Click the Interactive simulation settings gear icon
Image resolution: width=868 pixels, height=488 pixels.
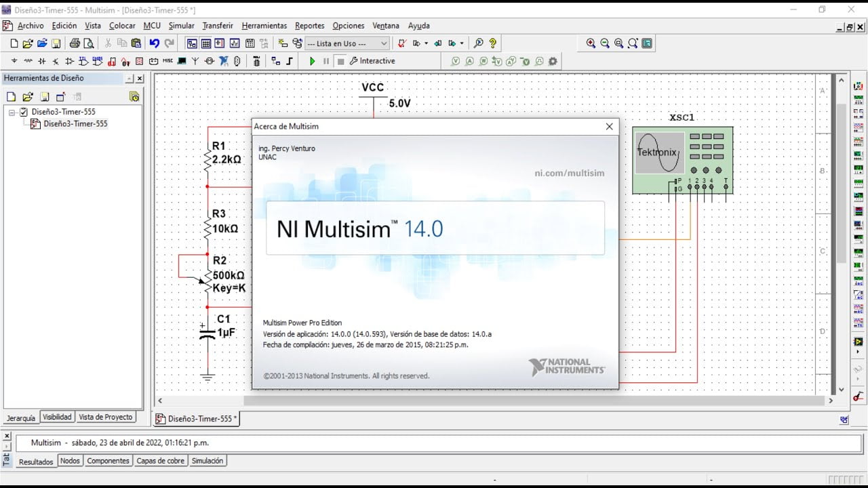pos(551,60)
